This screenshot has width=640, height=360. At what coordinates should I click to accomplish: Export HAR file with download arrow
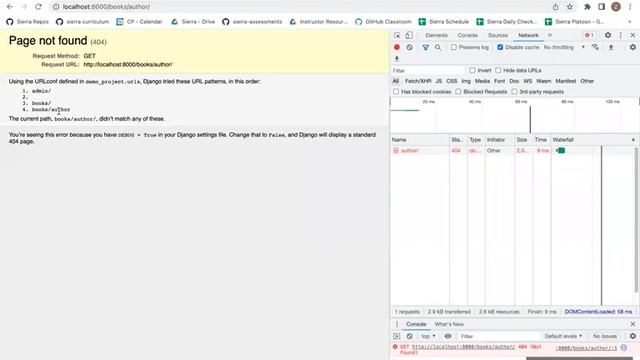coord(397,59)
